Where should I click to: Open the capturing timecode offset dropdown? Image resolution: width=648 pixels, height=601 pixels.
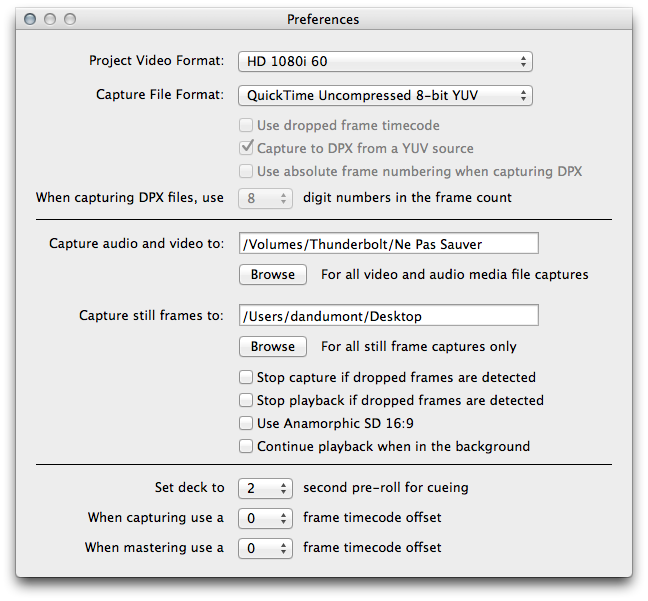265,518
